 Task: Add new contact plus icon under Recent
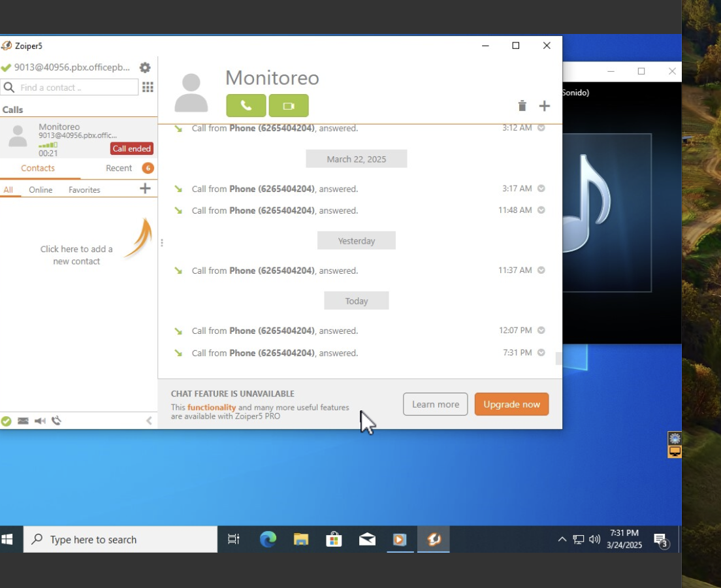pos(145,188)
